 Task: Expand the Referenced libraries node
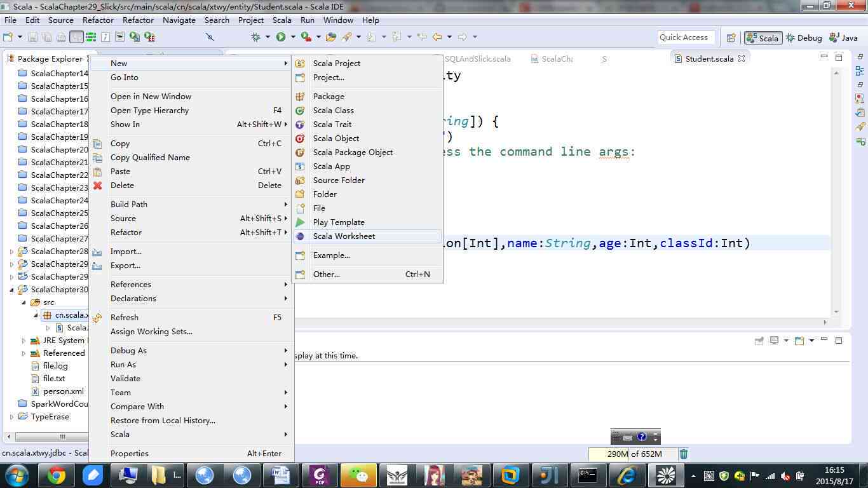tap(24, 353)
